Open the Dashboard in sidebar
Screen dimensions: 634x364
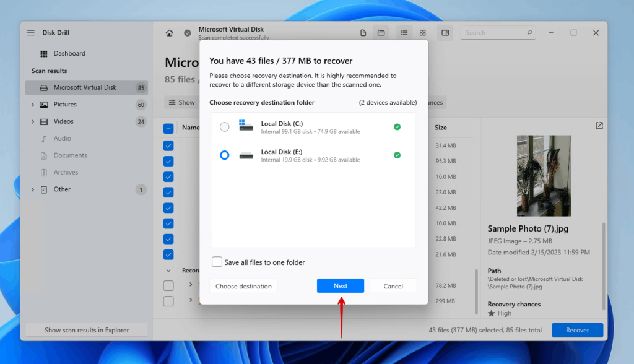69,54
